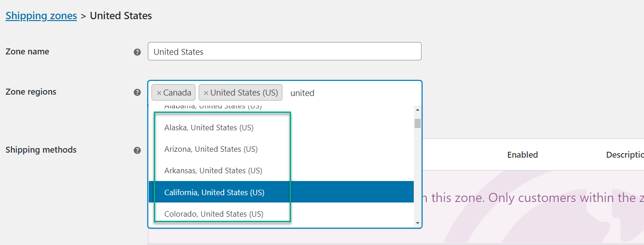Click the Enabled column header
The width and height of the screenshot is (644, 245).
click(x=522, y=154)
